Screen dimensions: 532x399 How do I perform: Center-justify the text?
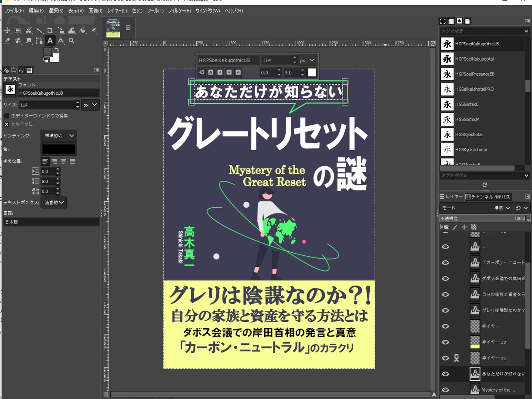[x=63, y=161]
